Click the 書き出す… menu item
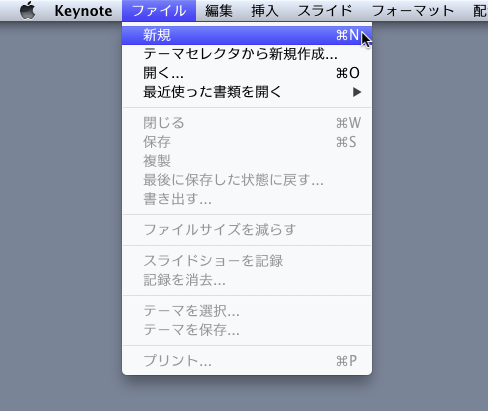Viewport: 488px width, 411px height. [x=247, y=199]
